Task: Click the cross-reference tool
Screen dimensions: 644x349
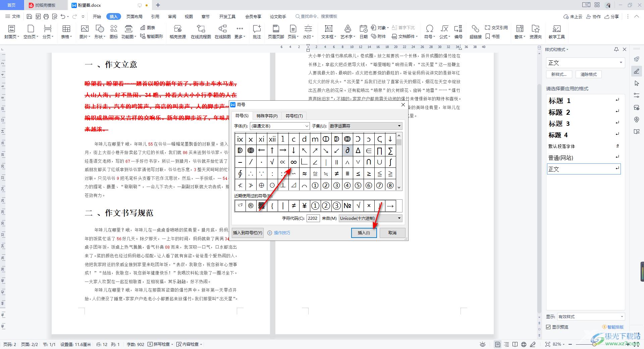Action: 496,28
